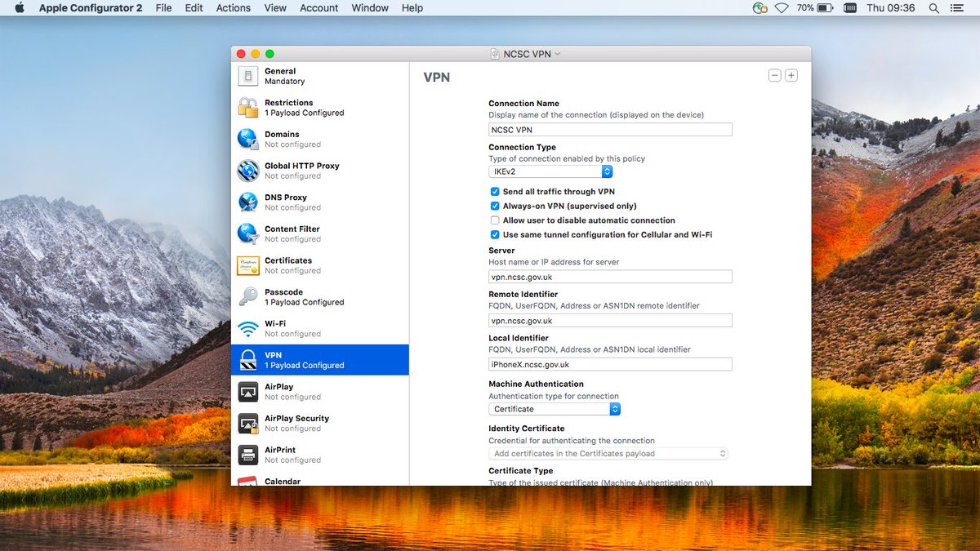Image resolution: width=980 pixels, height=551 pixels.
Task: Open the Help menu
Action: pos(412,7)
